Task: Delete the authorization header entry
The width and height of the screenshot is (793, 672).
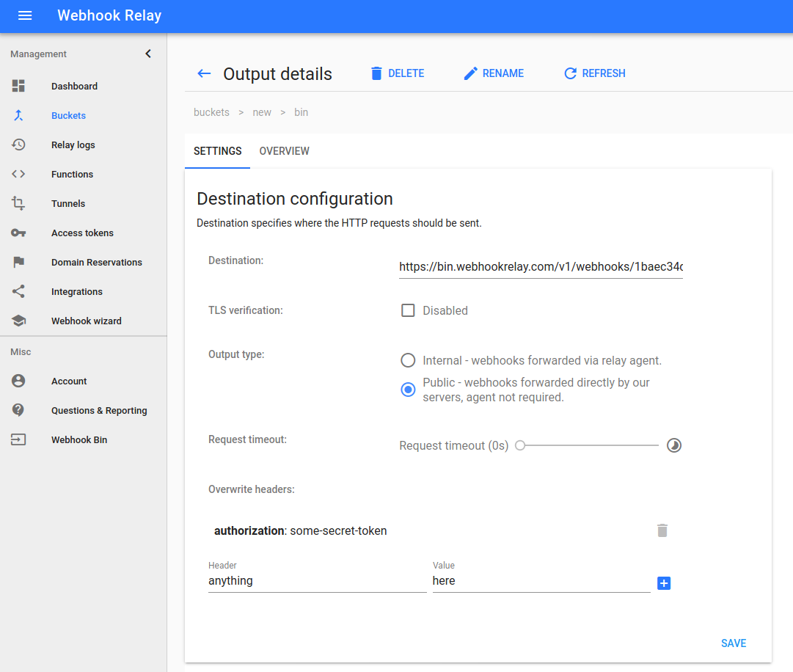Action: (662, 530)
